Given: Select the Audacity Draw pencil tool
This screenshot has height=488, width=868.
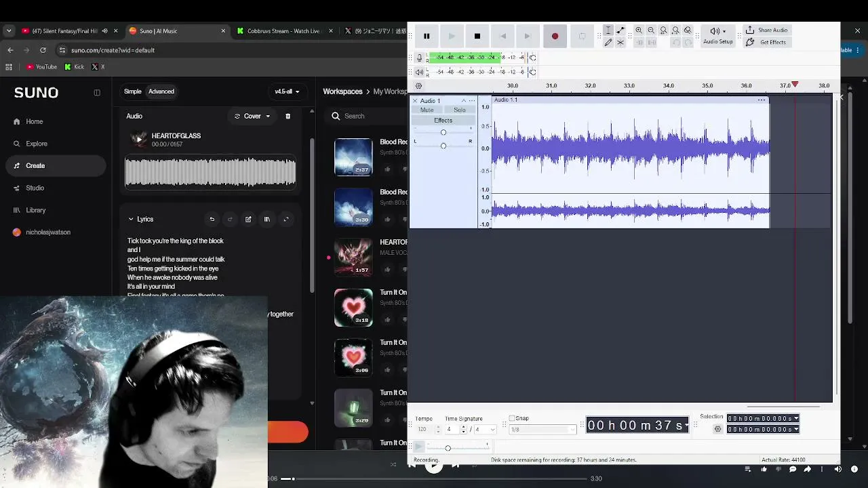Looking at the screenshot, I should tap(608, 43).
